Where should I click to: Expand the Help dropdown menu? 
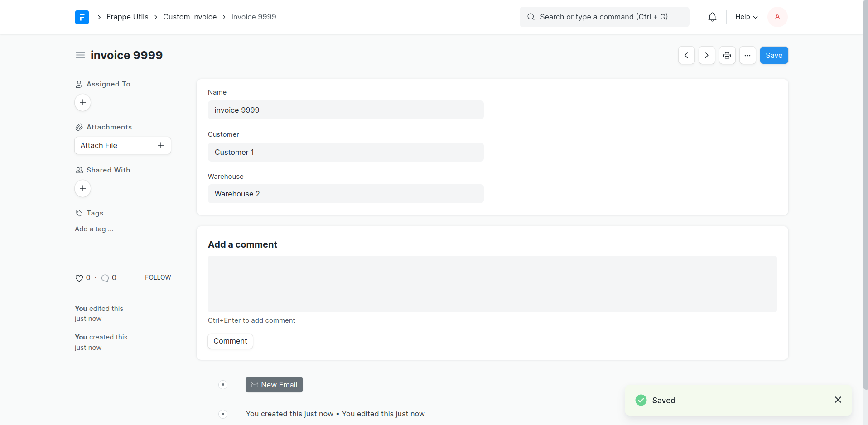[746, 17]
